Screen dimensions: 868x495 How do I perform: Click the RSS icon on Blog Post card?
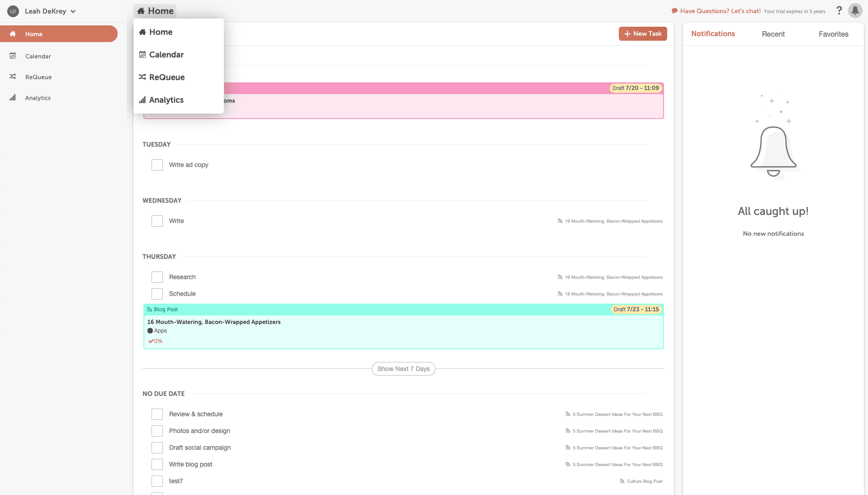coord(149,309)
